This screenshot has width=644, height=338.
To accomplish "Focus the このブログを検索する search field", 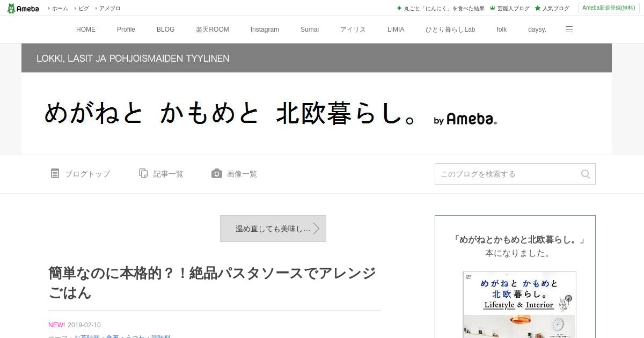I will tap(515, 174).
